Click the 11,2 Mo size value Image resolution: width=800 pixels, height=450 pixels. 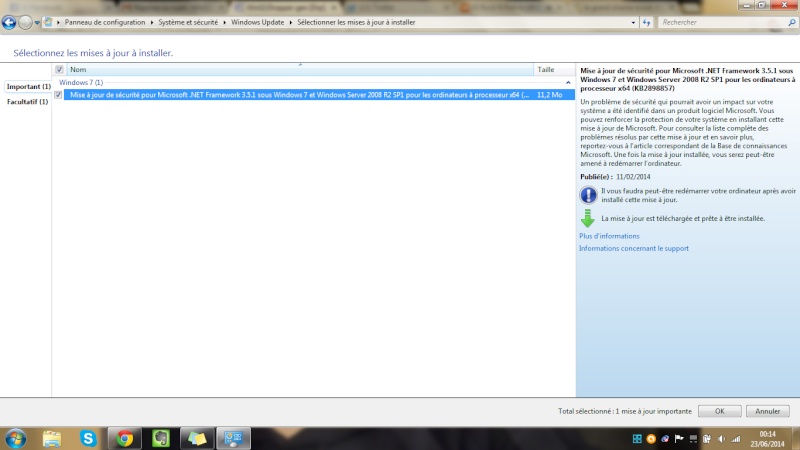(549, 95)
